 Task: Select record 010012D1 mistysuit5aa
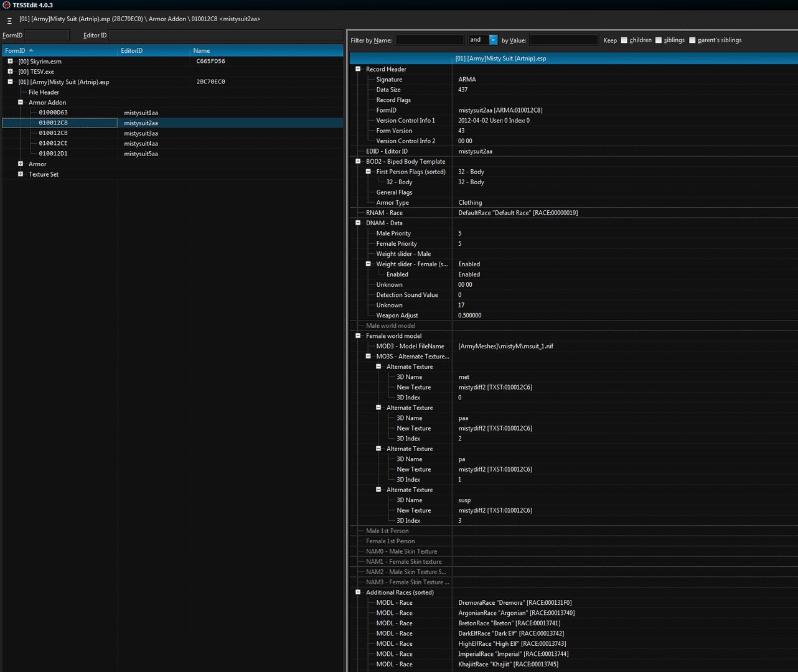click(x=172, y=154)
